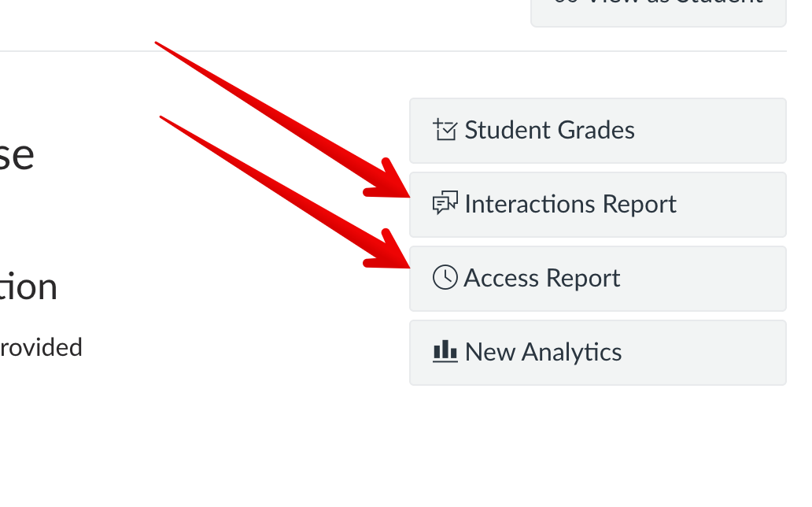Image resolution: width=812 pixels, height=507 pixels.
Task: Click the large heading text ending in "se"
Action: 17,154
